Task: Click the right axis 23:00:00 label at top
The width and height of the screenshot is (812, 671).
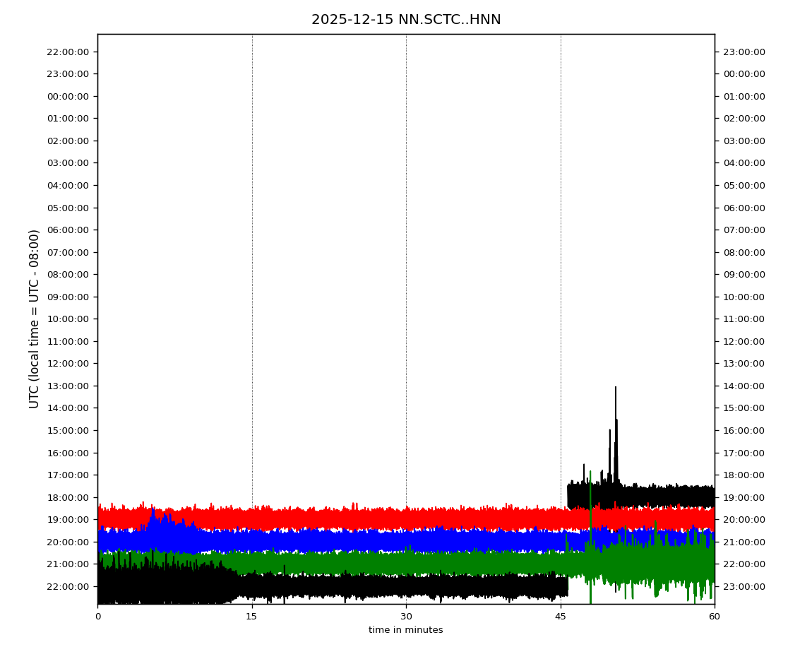Action: tap(744, 52)
